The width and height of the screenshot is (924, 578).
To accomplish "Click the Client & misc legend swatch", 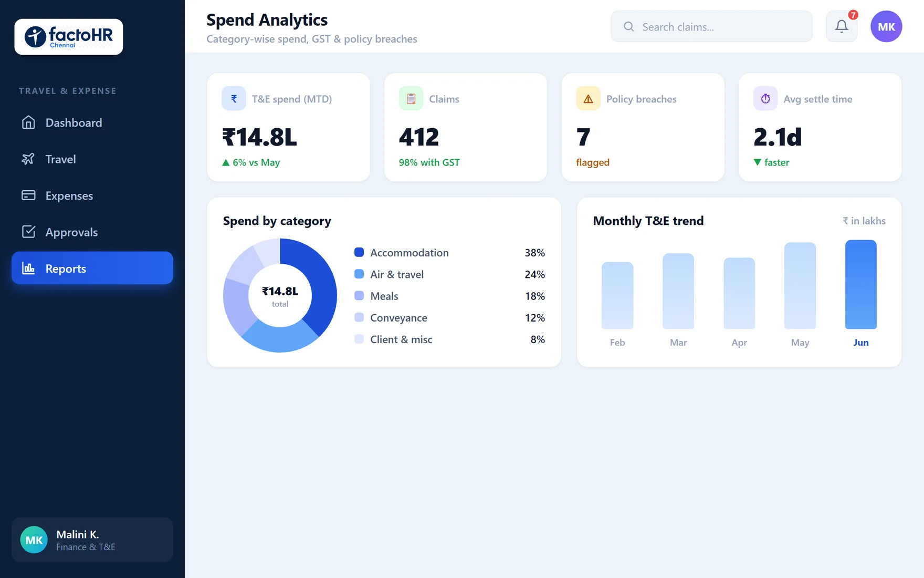I will pos(359,339).
